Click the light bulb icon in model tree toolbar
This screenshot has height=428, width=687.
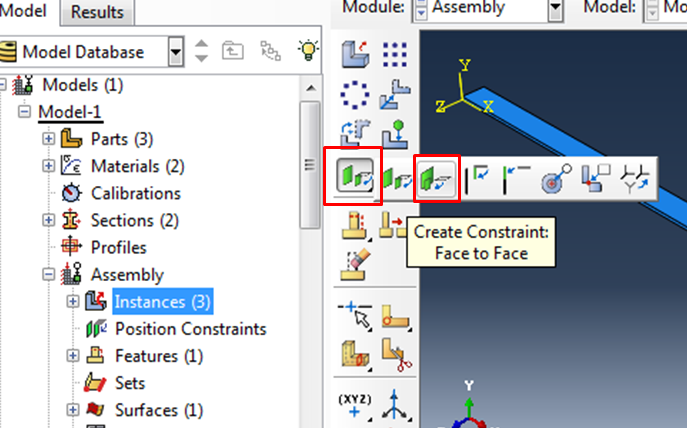(308, 51)
